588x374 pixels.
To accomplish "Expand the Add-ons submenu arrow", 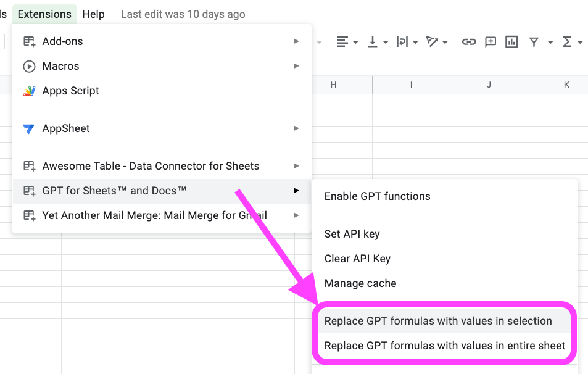I will (296, 41).
